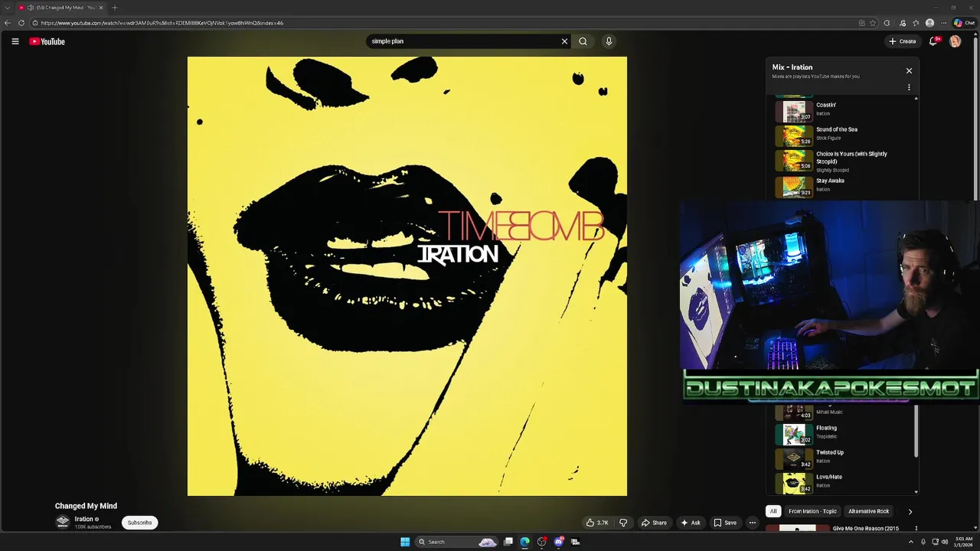Click the Windows taskbar Search box
This screenshot has width=980, height=551.
coord(457,542)
